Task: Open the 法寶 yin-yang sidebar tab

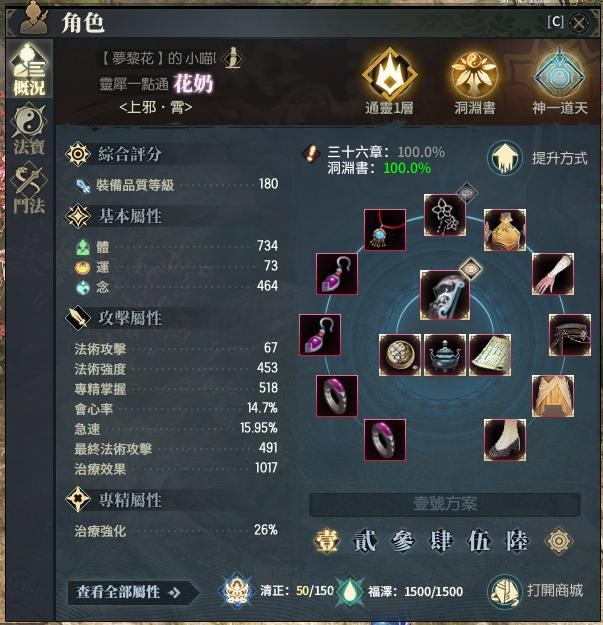Action: click(29, 129)
